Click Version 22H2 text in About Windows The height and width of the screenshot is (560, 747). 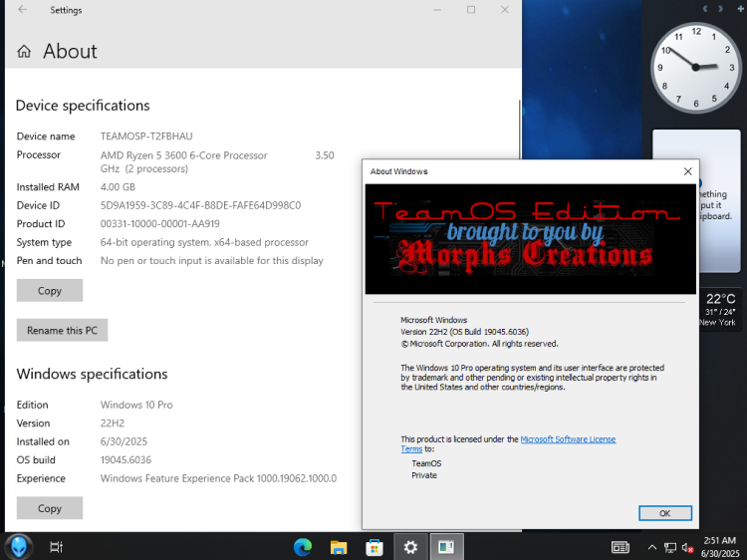coord(464,332)
